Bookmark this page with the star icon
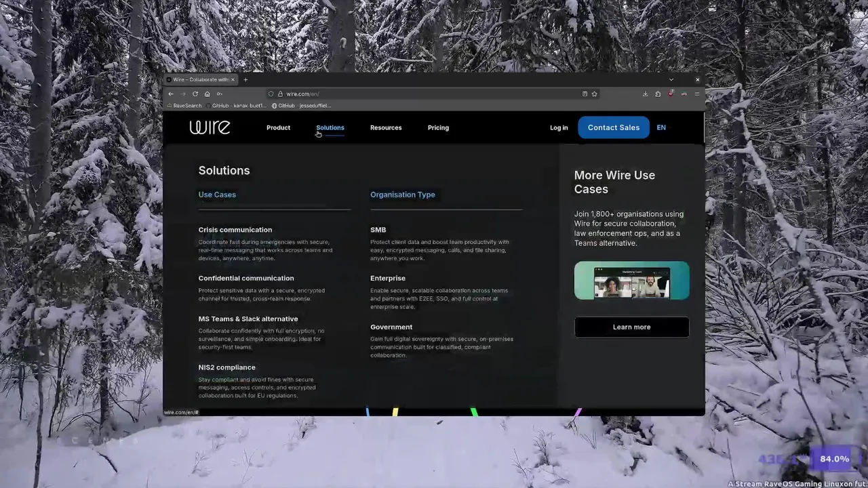 (594, 94)
